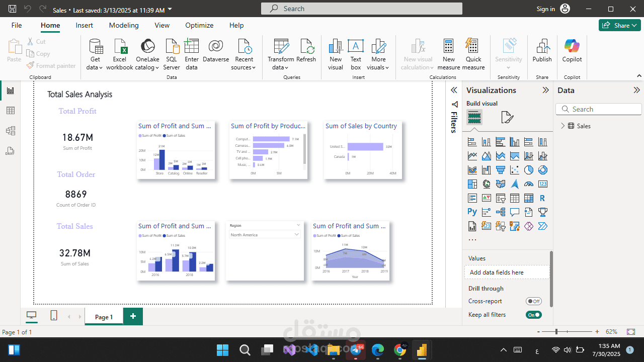Open the View ribbon tab
Viewport: 644px width, 362px height.
tap(162, 25)
